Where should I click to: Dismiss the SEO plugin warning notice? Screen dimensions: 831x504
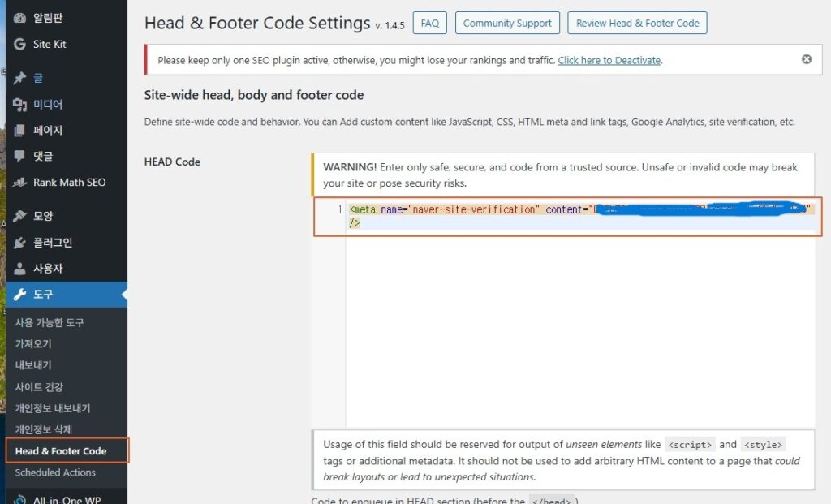tap(806, 58)
